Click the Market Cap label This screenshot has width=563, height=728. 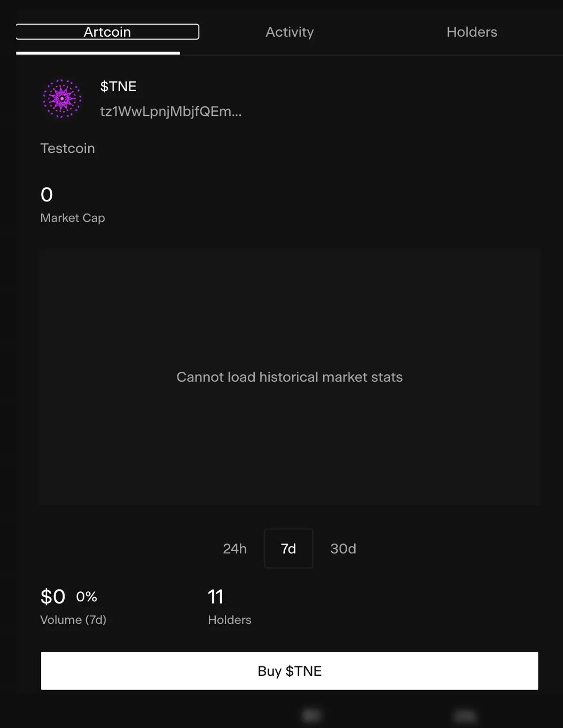pos(73,218)
